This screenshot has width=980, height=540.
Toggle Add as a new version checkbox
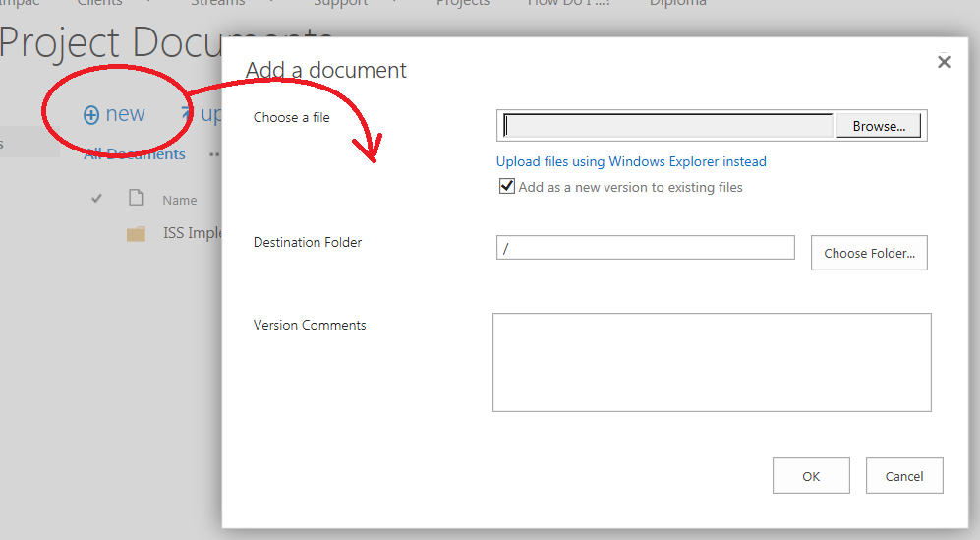click(x=507, y=187)
